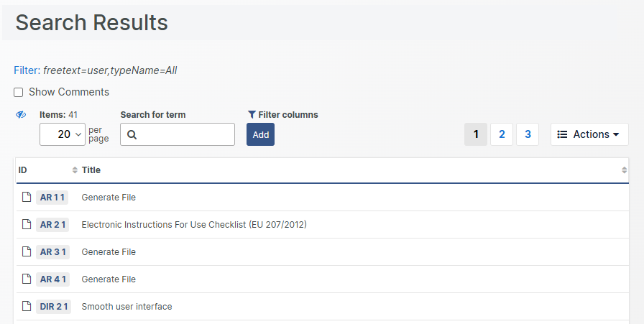The height and width of the screenshot is (324, 644).
Task: Enable the Show Comments checkbox
Action: 19,93
